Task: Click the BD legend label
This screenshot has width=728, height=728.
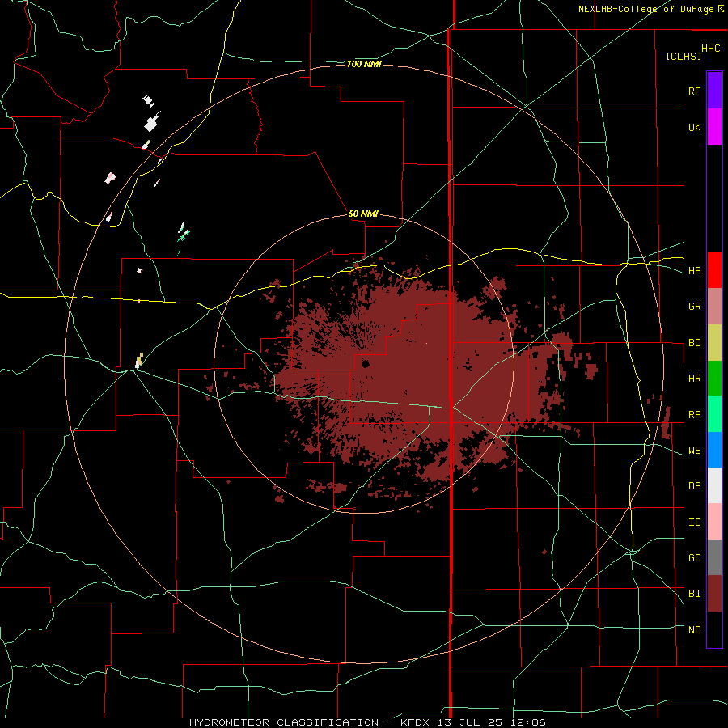Action: [x=694, y=343]
